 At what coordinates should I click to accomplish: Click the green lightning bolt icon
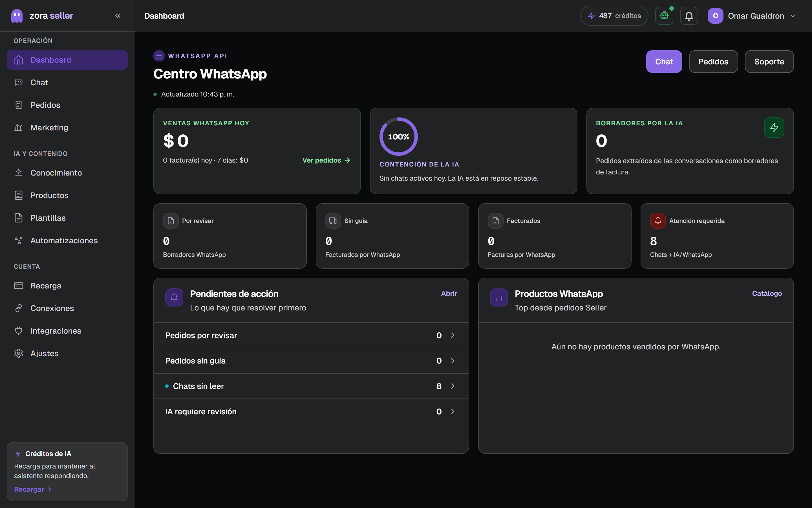(x=774, y=128)
